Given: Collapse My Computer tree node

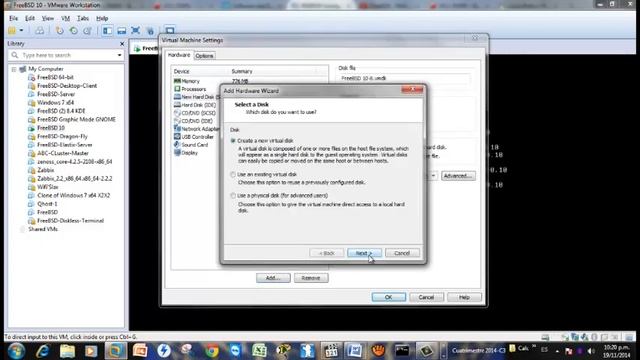Looking at the screenshot, I should tap(14, 69).
